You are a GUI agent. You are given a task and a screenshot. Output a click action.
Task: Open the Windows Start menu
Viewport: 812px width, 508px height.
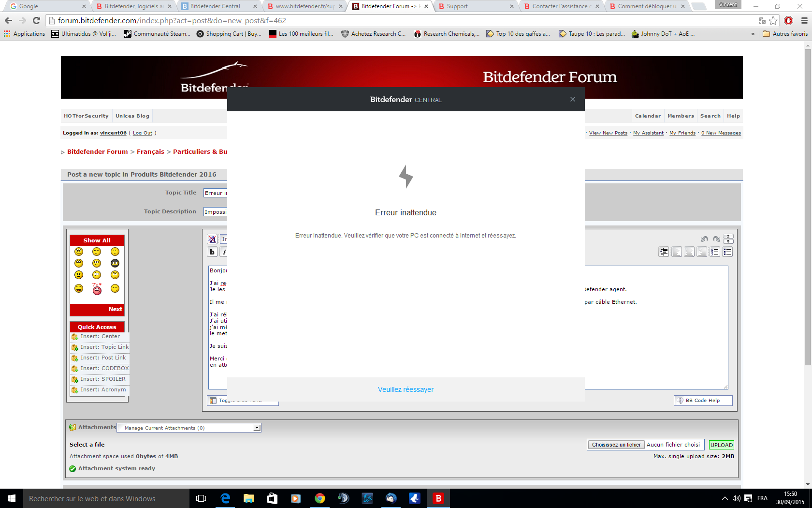click(12, 498)
